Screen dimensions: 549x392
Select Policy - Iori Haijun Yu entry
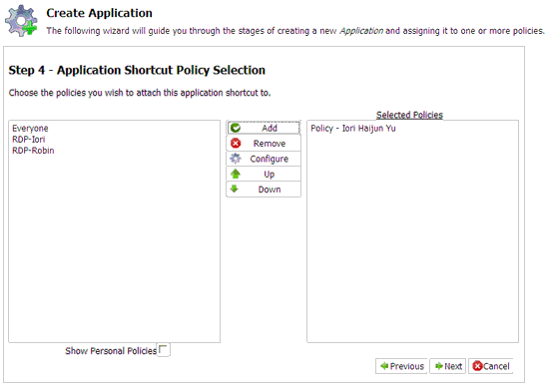point(353,128)
